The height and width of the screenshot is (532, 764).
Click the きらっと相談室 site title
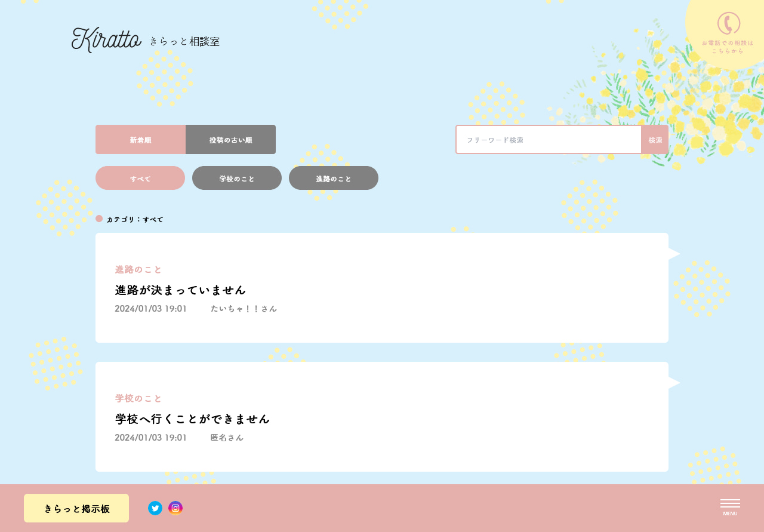pos(184,41)
